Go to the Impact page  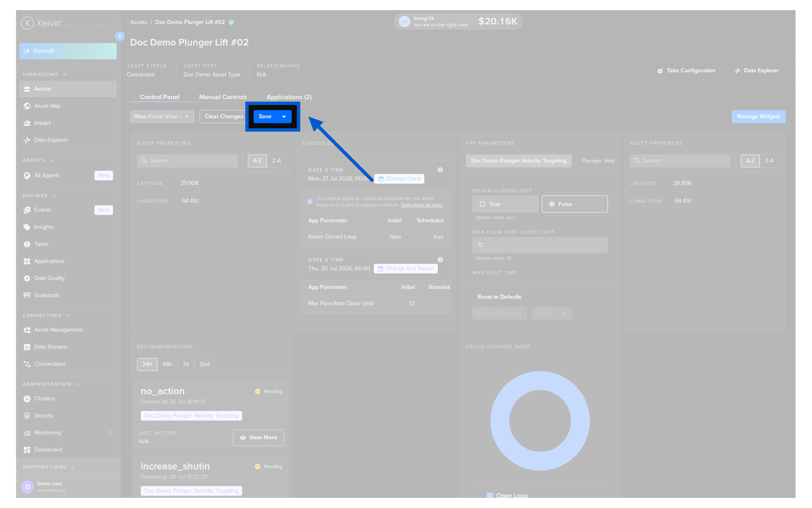[x=68, y=123]
